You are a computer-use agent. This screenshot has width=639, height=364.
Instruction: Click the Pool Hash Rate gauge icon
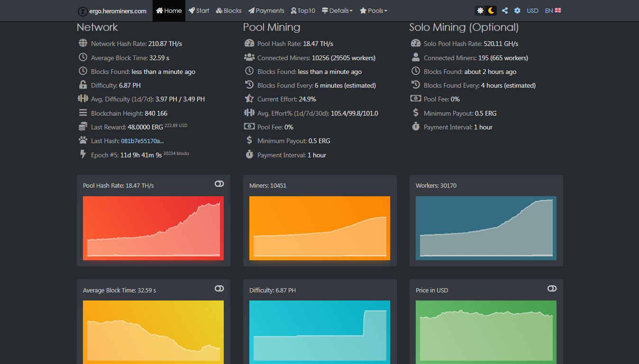pos(249,44)
